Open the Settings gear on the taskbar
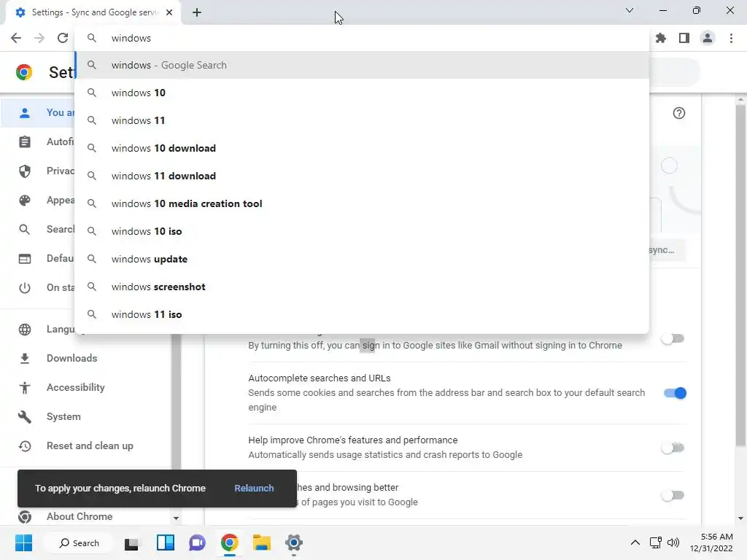The image size is (747, 560). (x=294, y=542)
